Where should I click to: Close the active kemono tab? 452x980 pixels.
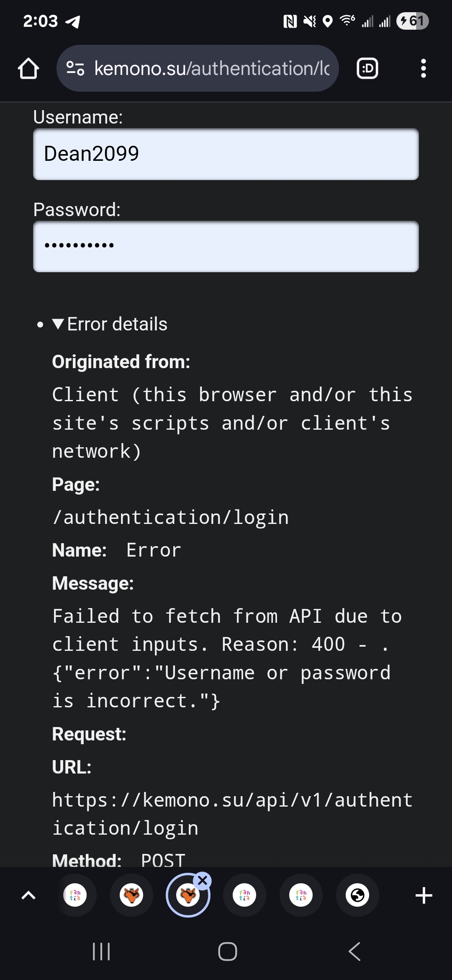click(203, 881)
